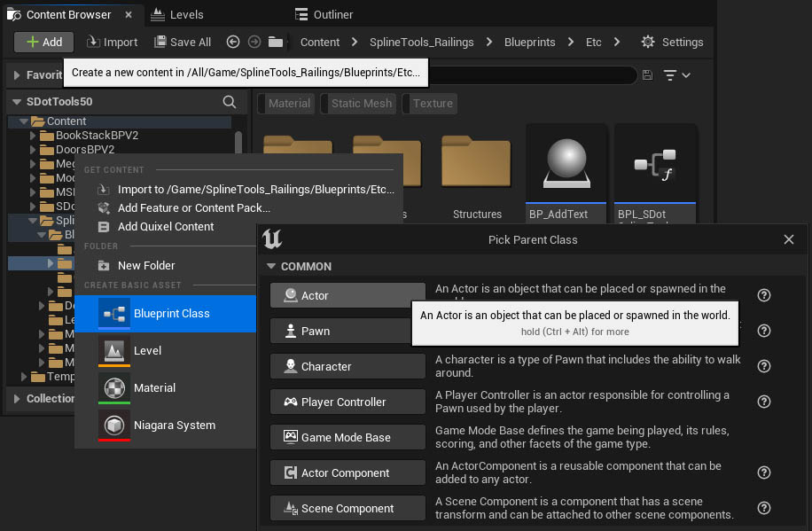Open help for Scene Component class

point(764,508)
